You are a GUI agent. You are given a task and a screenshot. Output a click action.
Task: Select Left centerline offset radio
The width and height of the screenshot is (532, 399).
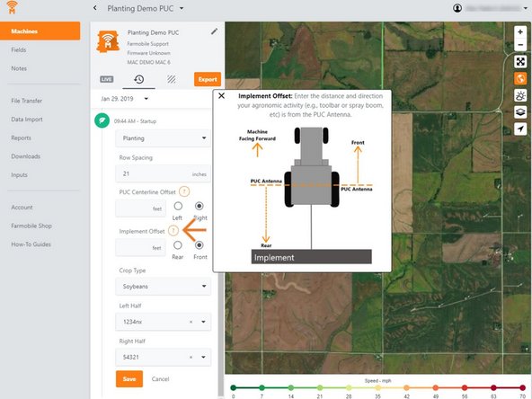click(178, 206)
